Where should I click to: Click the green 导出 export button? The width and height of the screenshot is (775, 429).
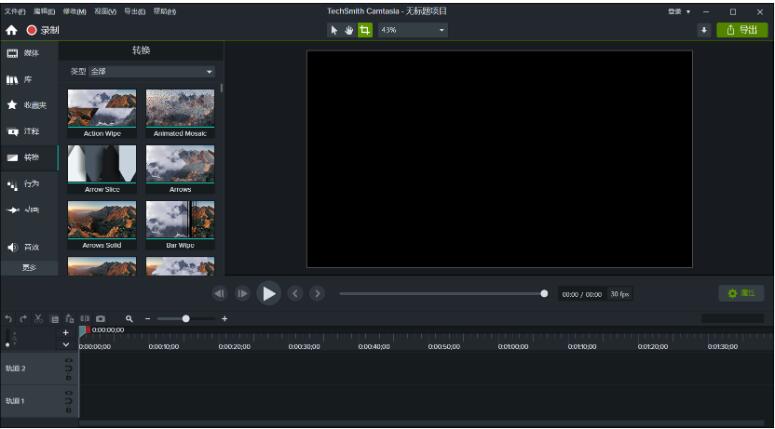click(742, 30)
